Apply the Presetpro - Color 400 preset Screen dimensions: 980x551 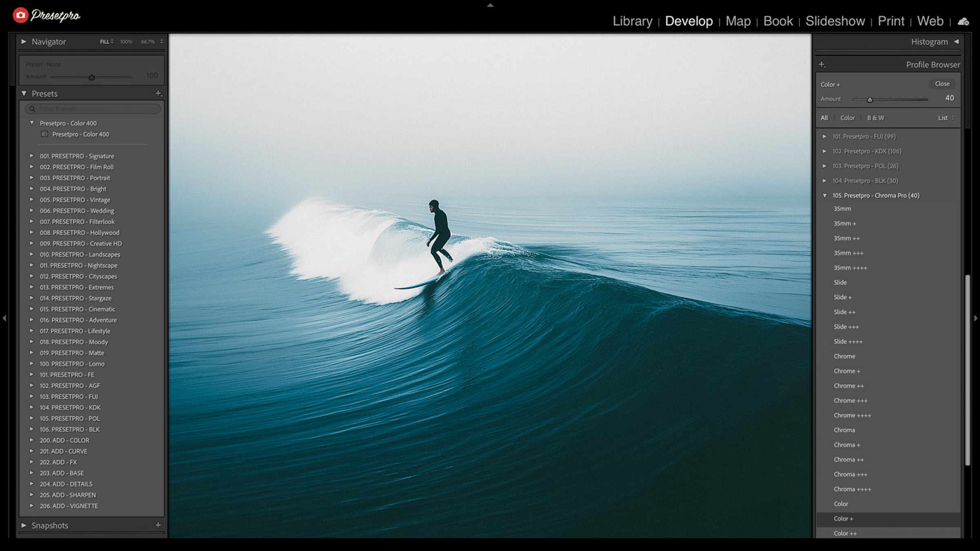[x=81, y=134]
